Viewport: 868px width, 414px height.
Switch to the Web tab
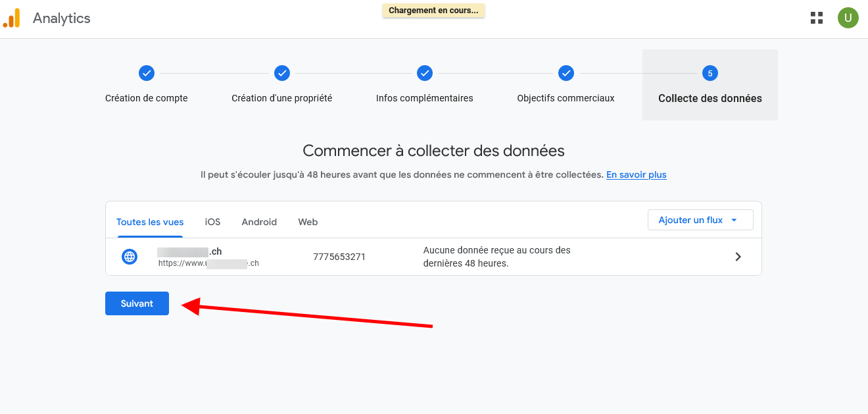(308, 222)
